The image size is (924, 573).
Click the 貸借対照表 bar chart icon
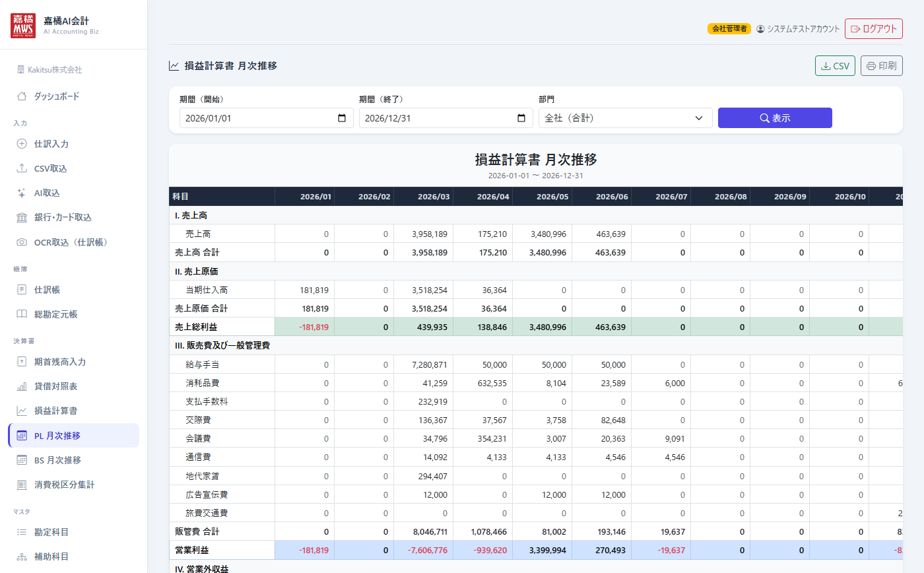click(22, 386)
